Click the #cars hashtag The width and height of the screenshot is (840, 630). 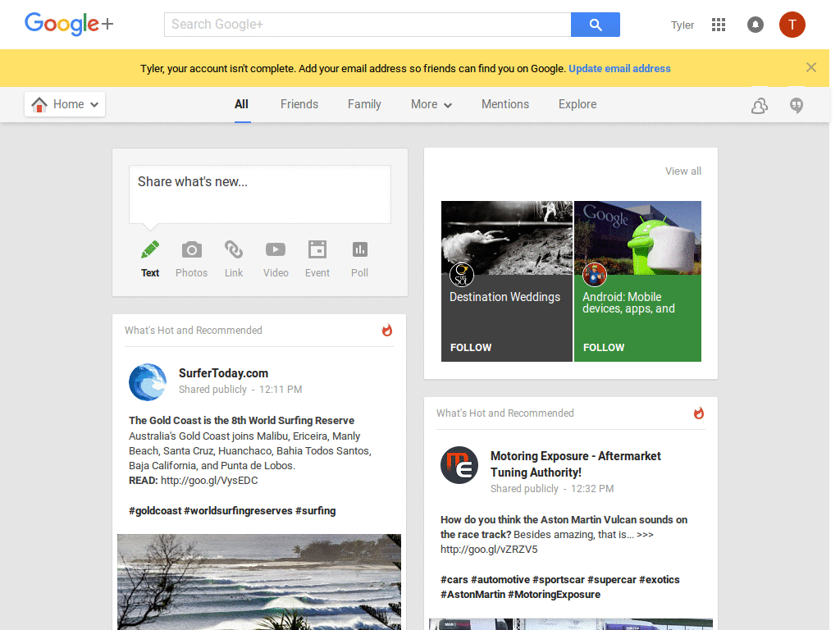click(454, 580)
